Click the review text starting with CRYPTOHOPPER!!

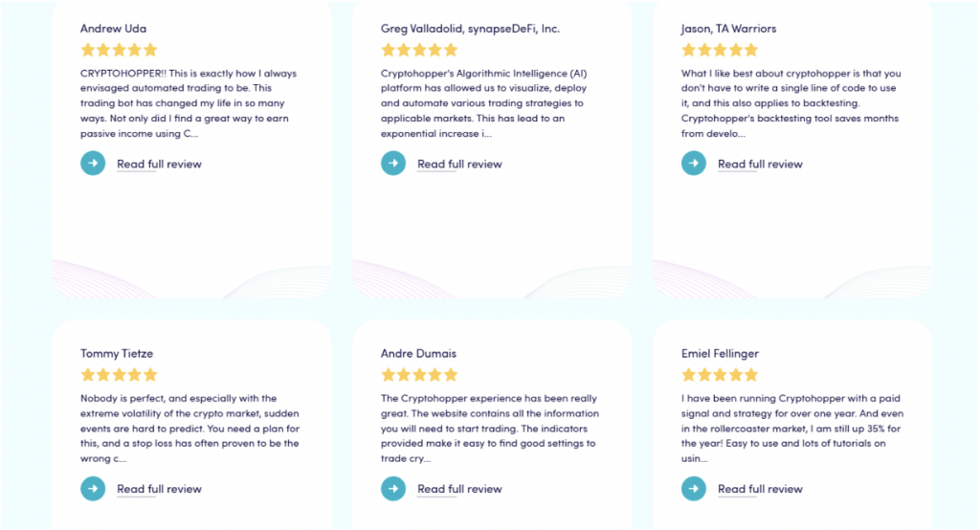tap(189, 103)
